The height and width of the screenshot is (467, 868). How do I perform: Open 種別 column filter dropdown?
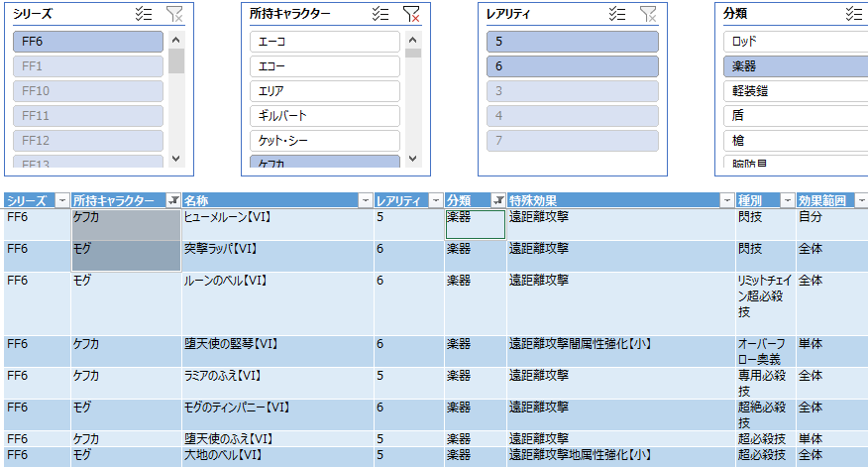pos(787,200)
